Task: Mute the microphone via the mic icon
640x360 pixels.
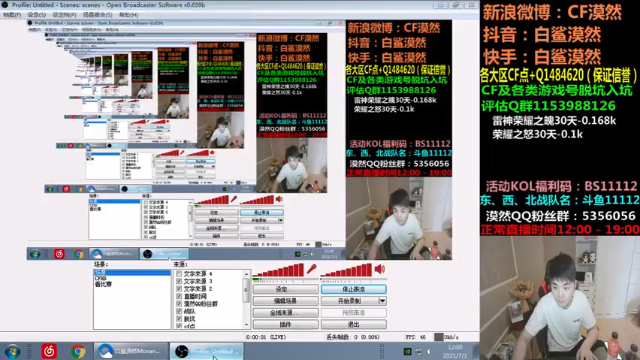Action: click(x=312, y=269)
